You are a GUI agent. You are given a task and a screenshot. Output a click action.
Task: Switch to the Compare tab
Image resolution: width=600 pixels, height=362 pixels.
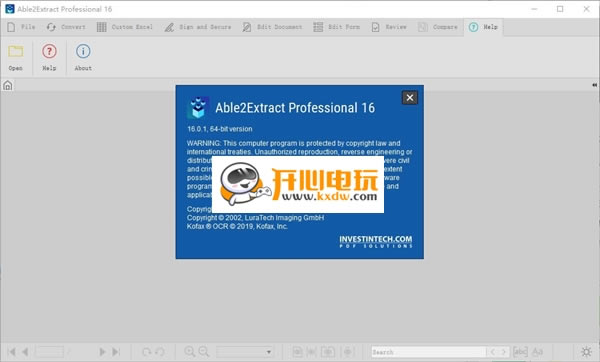438,27
